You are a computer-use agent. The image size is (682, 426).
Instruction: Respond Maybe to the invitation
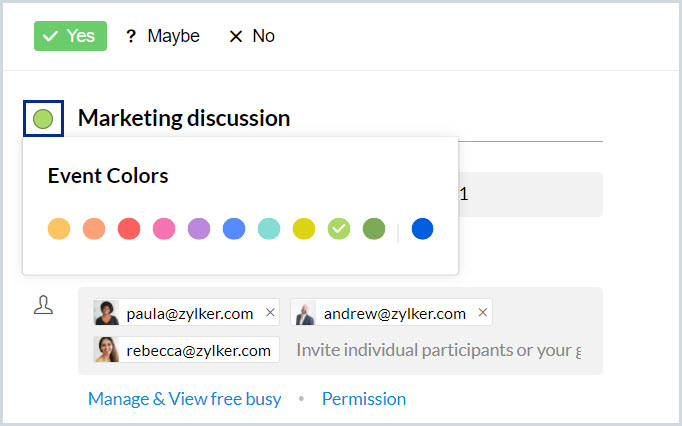[x=162, y=36]
